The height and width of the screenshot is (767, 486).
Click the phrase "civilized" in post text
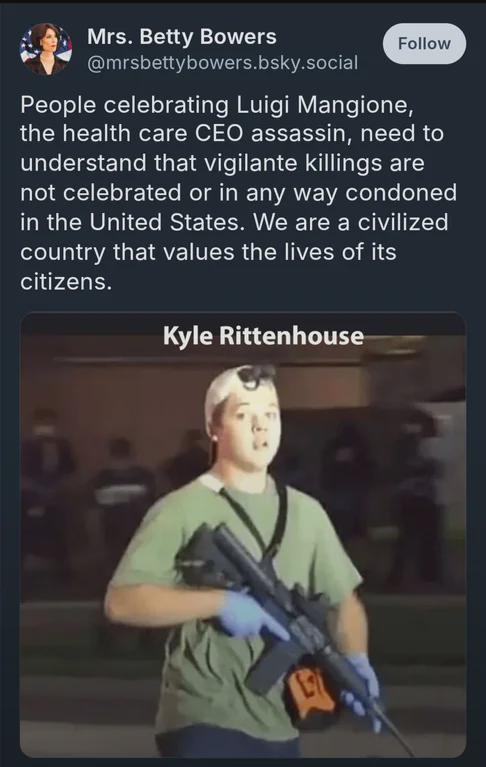403,223
